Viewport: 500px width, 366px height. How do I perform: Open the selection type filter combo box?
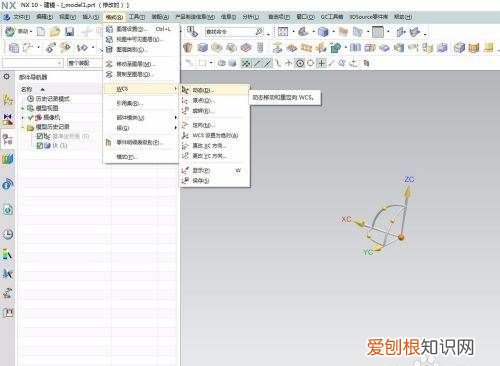pyautogui.click(x=33, y=63)
